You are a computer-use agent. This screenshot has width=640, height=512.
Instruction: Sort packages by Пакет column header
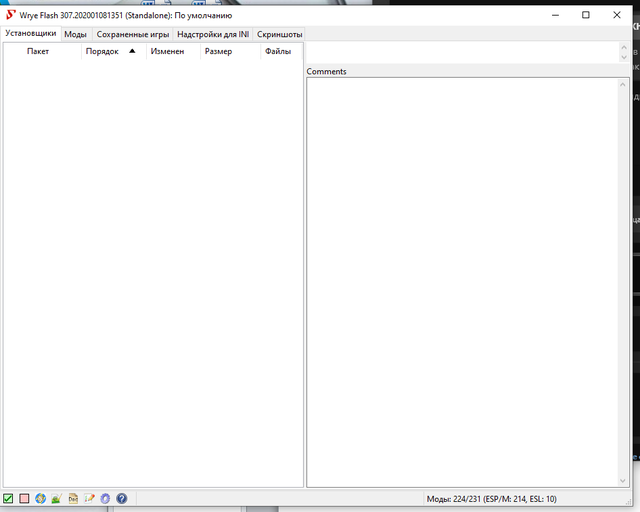pyautogui.click(x=38, y=51)
